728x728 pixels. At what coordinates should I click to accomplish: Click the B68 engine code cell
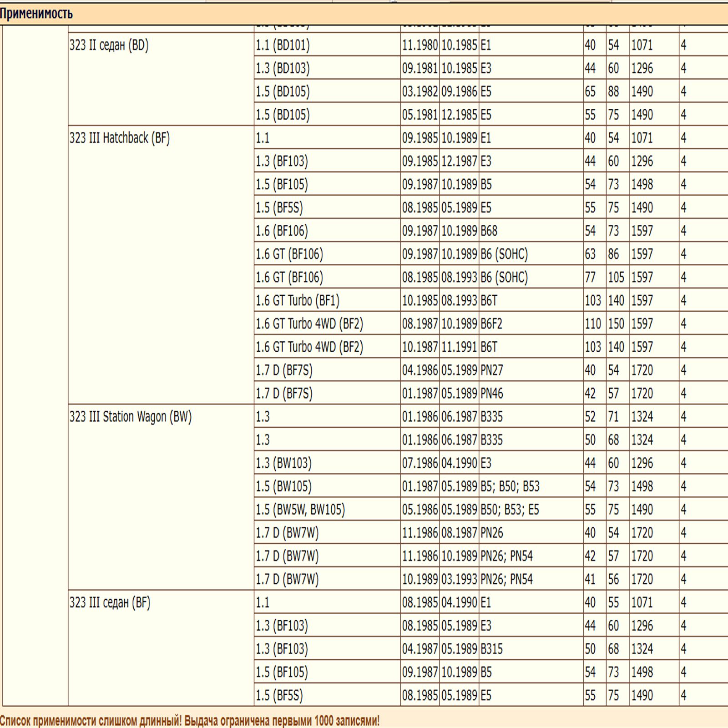(489, 231)
